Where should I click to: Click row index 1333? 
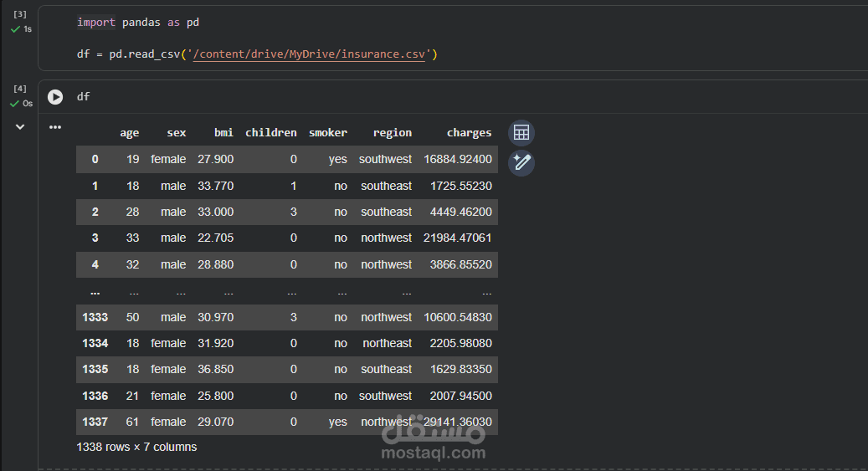pos(95,317)
